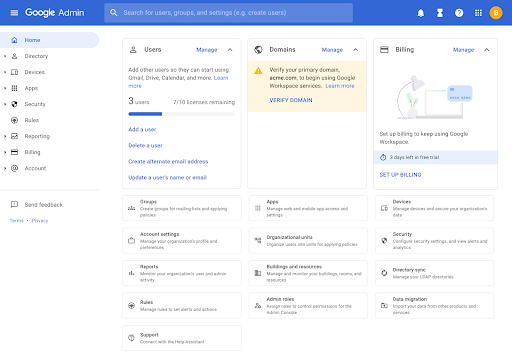
Task: Click the Account at-sign icon in sidebar
Action: pos(14,168)
